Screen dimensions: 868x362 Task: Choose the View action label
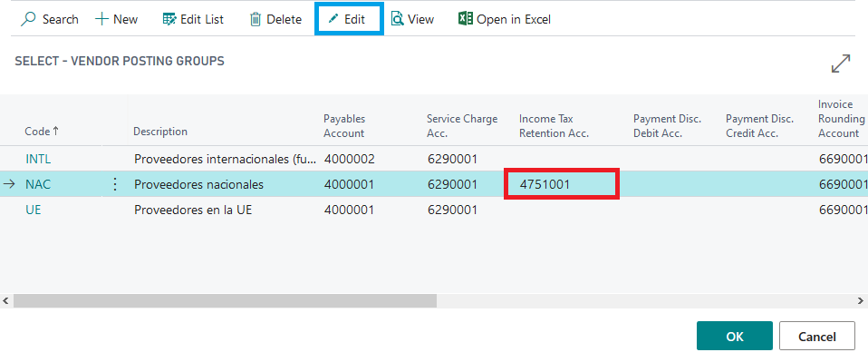tap(420, 19)
